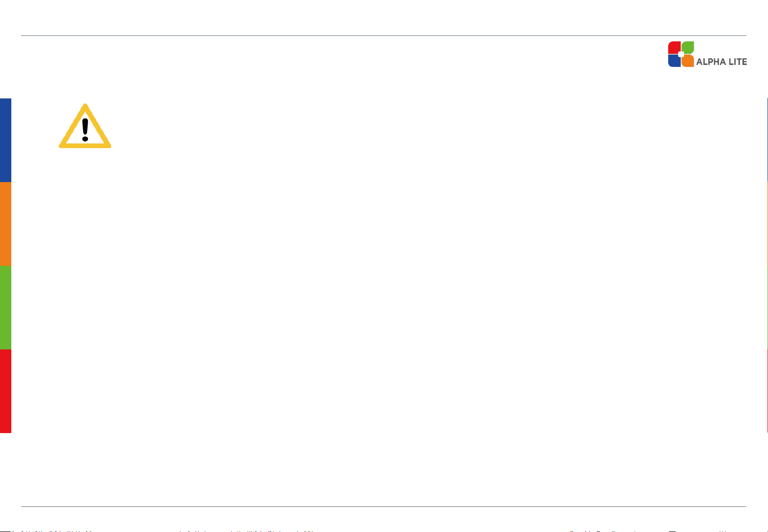Screen dimensions: 768x532
Task: Click the thin blue strip on right edge
Action: click(767, 140)
